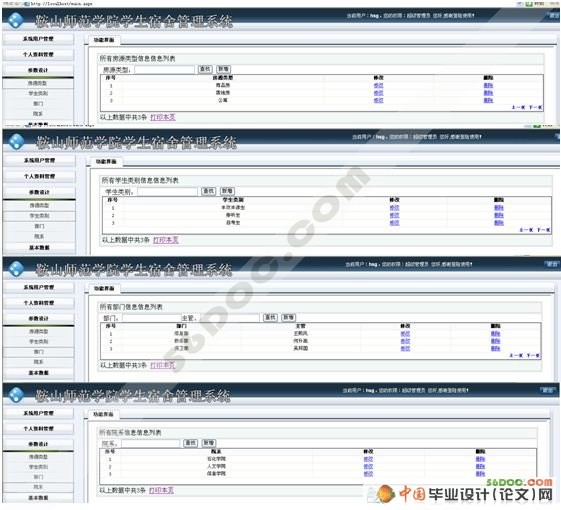This screenshot has height=510, width=561.
Task: Focus the 房源类型 search input field
Action: (x=165, y=69)
